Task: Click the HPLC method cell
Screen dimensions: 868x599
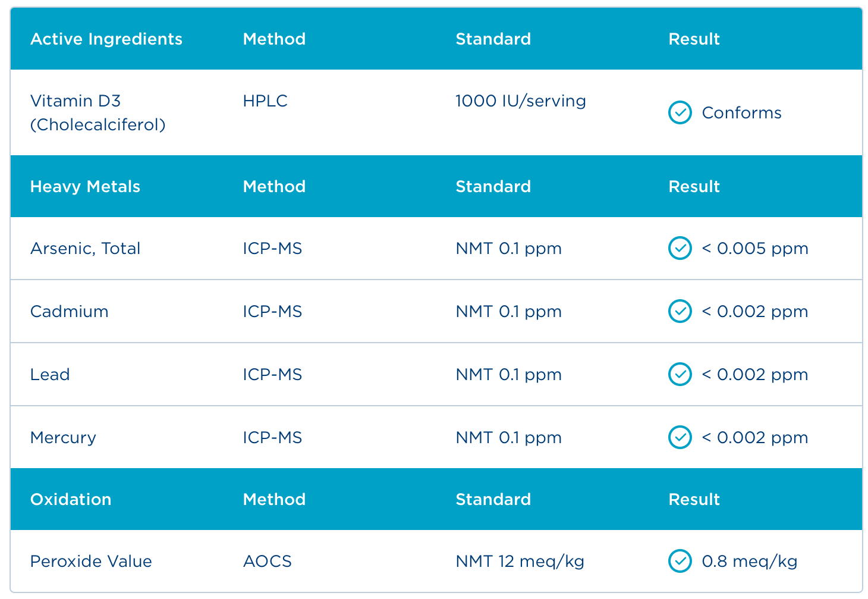Action: pos(265,101)
